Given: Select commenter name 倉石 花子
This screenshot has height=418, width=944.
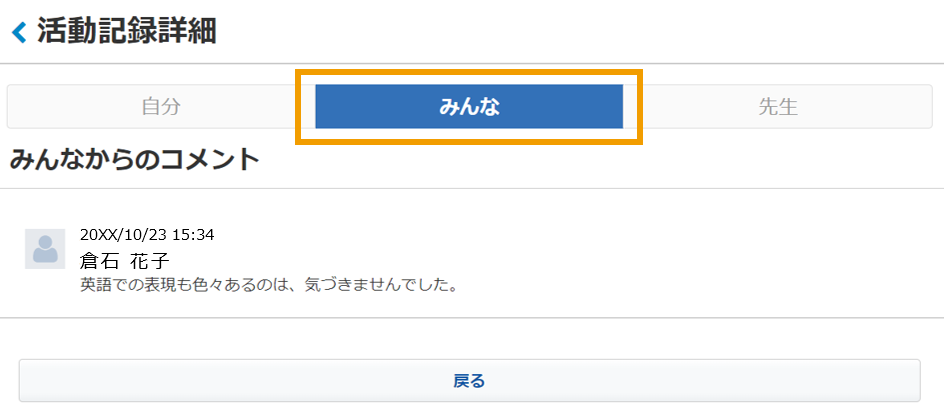Looking at the screenshot, I should (x=125, y=261).
